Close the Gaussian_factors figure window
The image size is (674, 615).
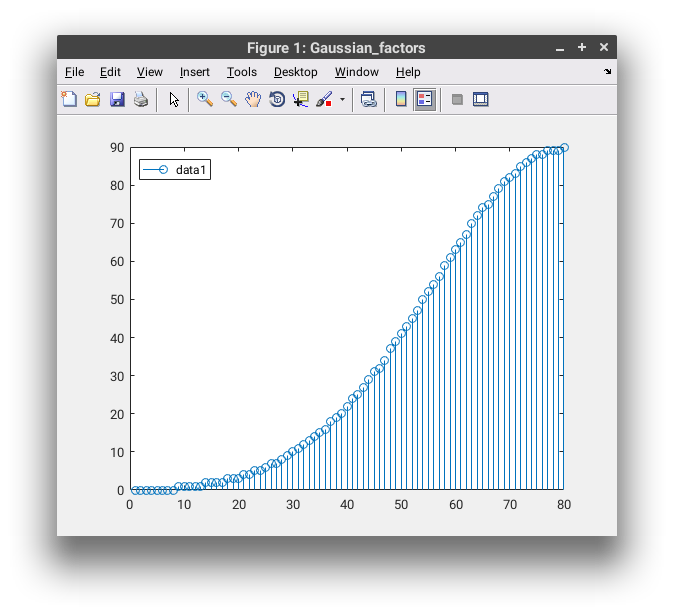604,47
